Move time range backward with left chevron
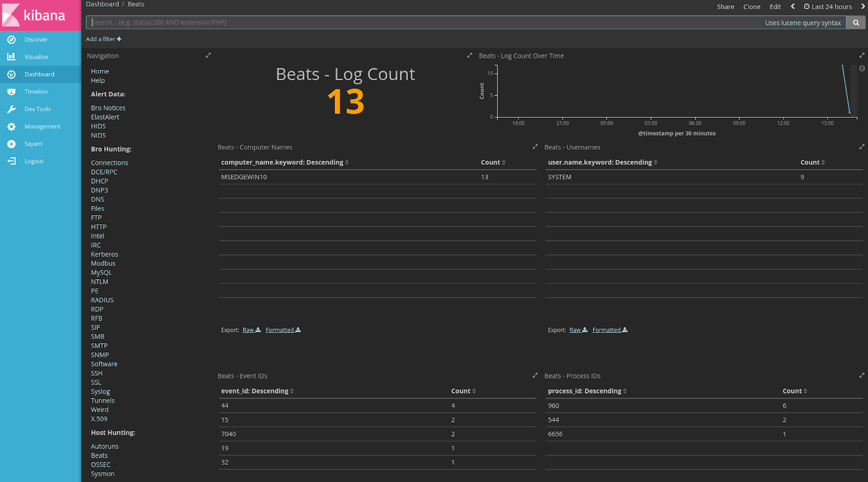Image resolution: width=868 pixels, height=482 pixels. 793,7
